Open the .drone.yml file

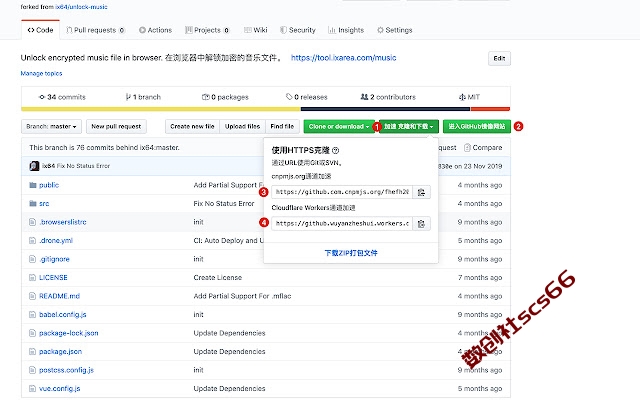56,240
